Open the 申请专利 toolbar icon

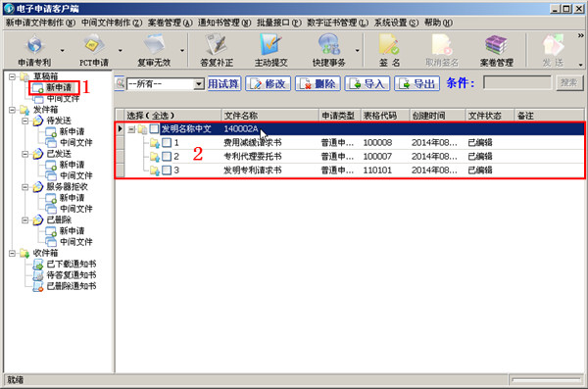coord(34,50)
